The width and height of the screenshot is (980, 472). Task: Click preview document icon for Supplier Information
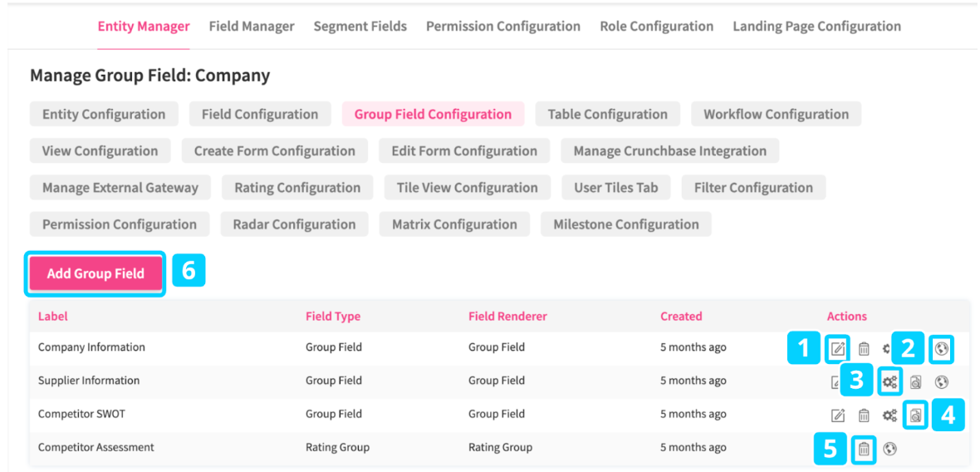tap(915, 382)
